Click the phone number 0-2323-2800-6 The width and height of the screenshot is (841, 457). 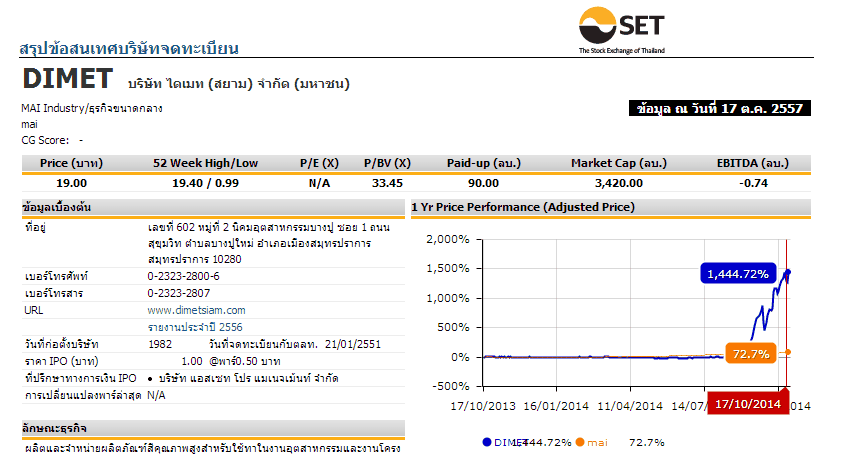tap(183, 276)
